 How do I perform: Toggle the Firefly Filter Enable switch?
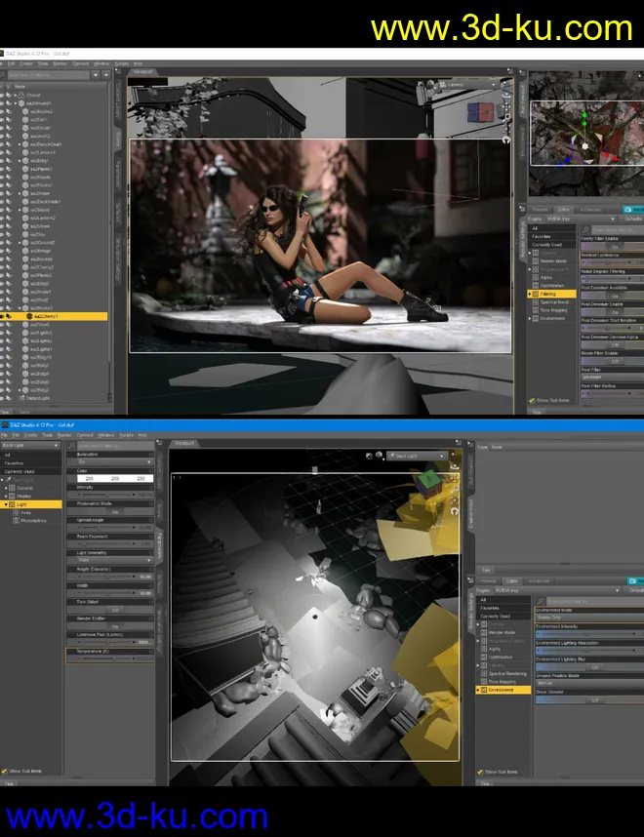click(615, 247)
